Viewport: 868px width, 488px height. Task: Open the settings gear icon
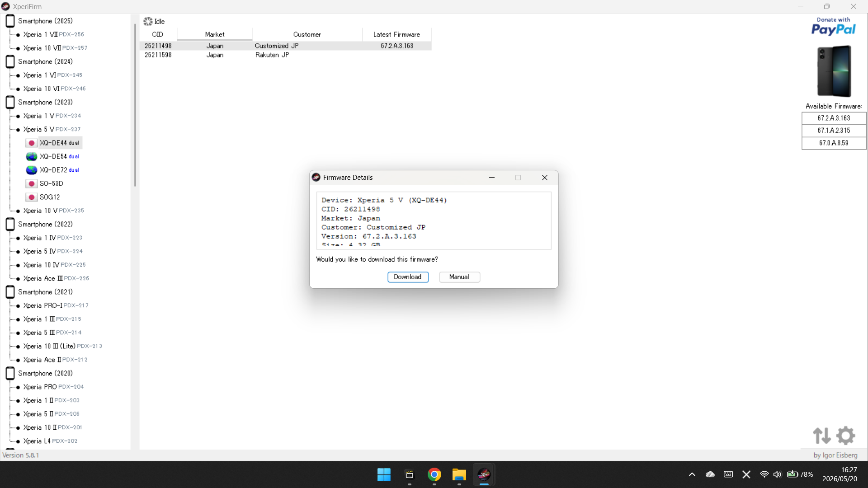(845, 436)
